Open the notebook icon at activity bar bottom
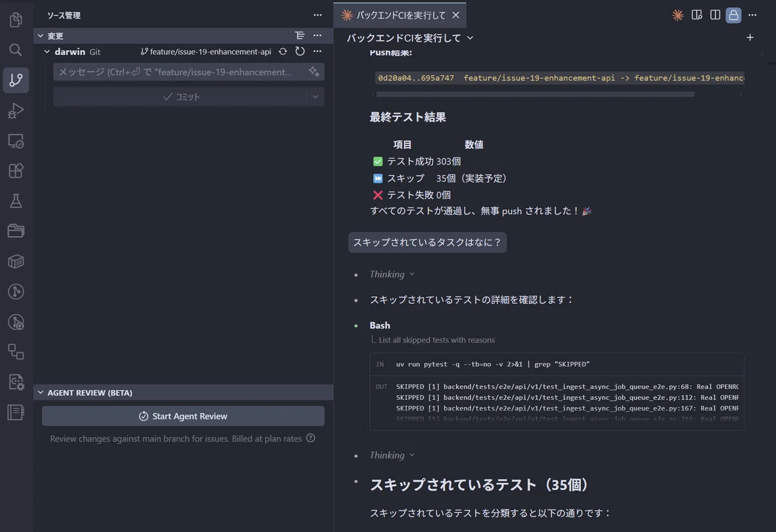The width and height of the screenshot is (776, 532). point(16,412)
